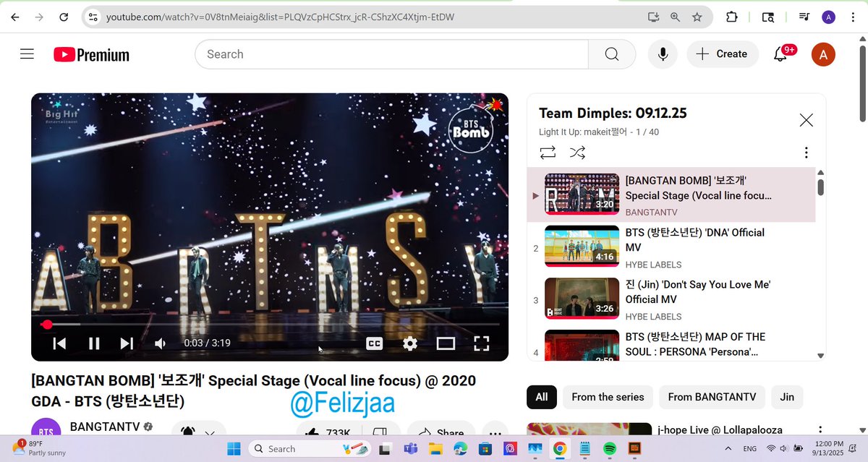Viewport: 868px width, 462px height.
Task: Open the Team Dimples playlist options menu
Action: (x=806, y=153)
